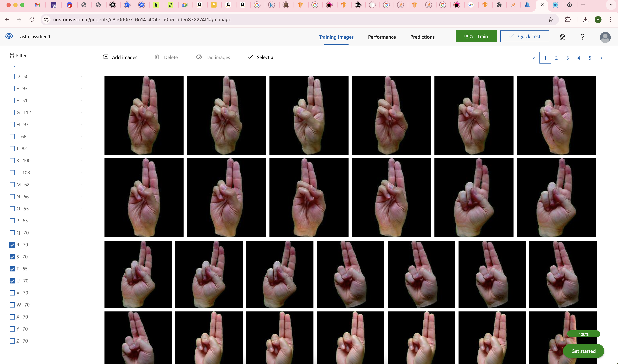
Task: Check the G tag filter checkbox
Action: pos(12,113)
